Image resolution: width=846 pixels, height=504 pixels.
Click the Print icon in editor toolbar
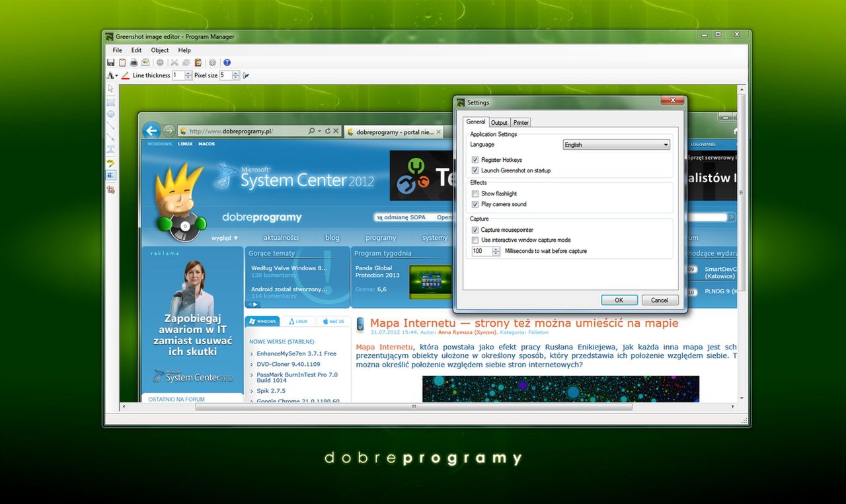click(134, 63)
